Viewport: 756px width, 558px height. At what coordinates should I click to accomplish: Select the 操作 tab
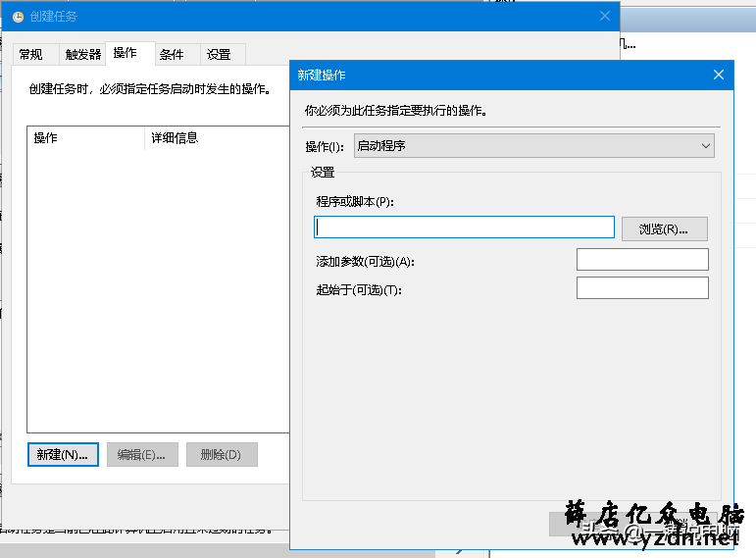(x=130, y=53)
